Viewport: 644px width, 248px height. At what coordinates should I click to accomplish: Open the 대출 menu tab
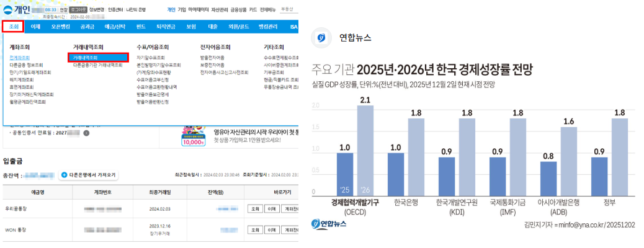213,27
